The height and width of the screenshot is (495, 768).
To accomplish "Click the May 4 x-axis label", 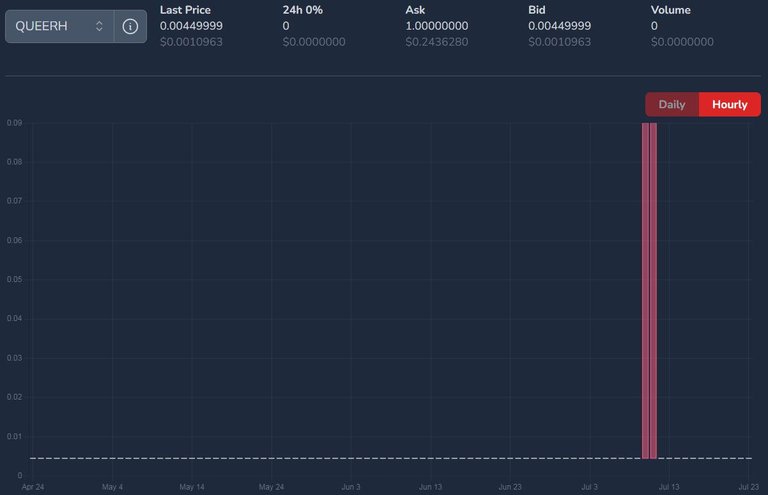I will coord(112,487).
